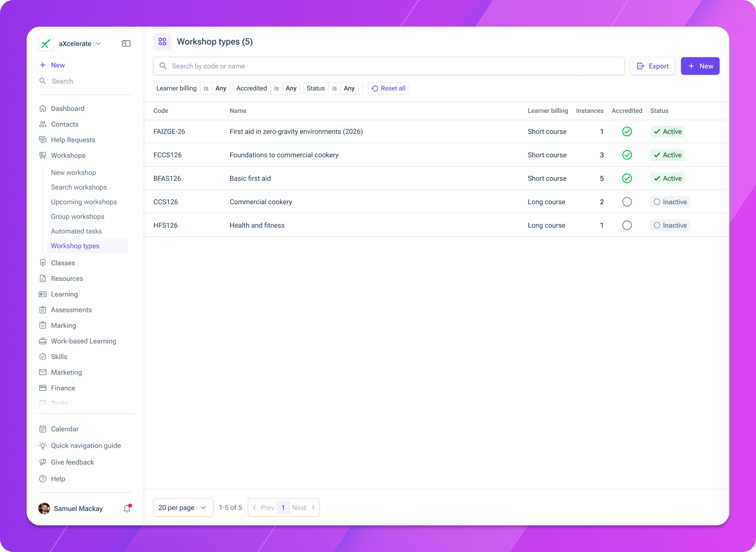Click Inactive status badge for Health and fitness
756x552 pixels.
coord(670,225)
